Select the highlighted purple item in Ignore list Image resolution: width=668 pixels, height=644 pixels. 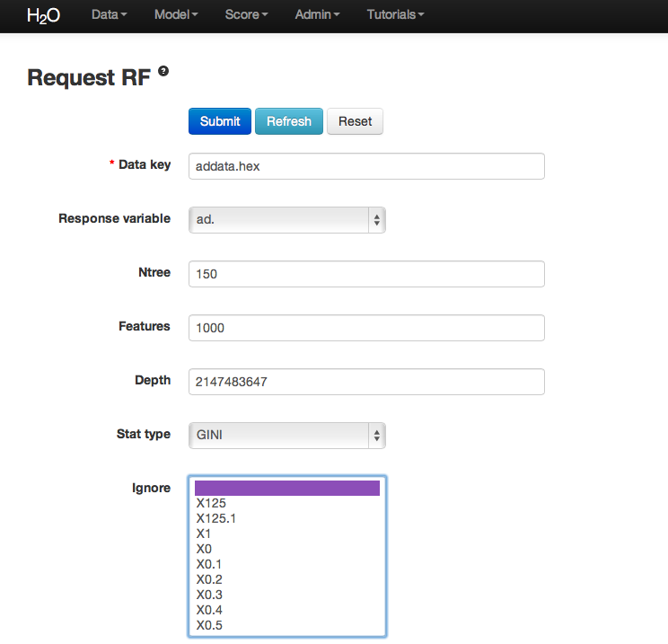tap(287, 488)
